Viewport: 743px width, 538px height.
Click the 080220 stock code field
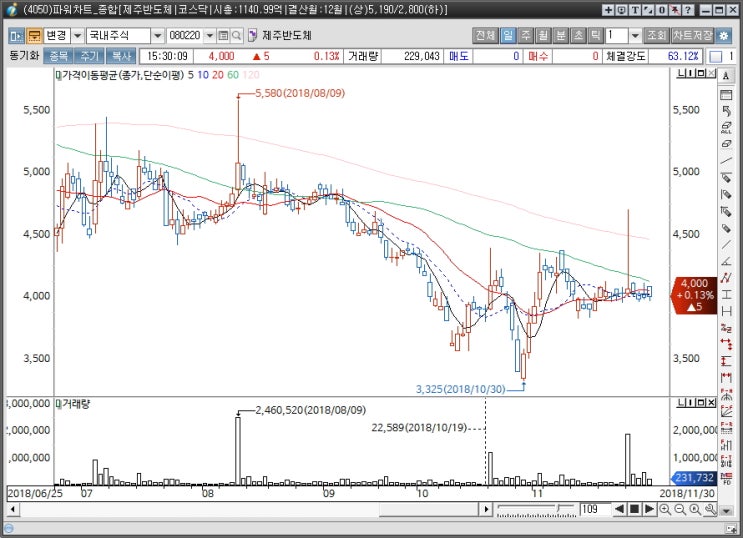click(185, 36)
